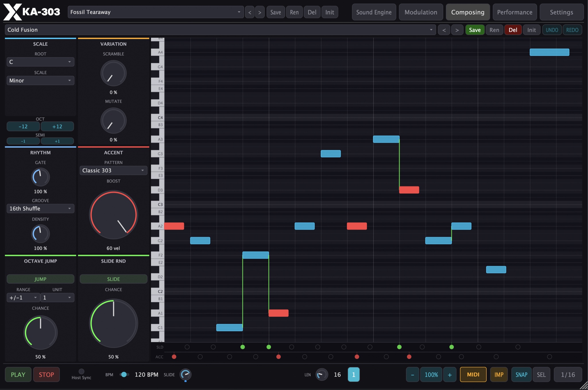Viewport: 588px width, 390px height.
Task: Zoom in with the plus button
Action: point(450,374)
